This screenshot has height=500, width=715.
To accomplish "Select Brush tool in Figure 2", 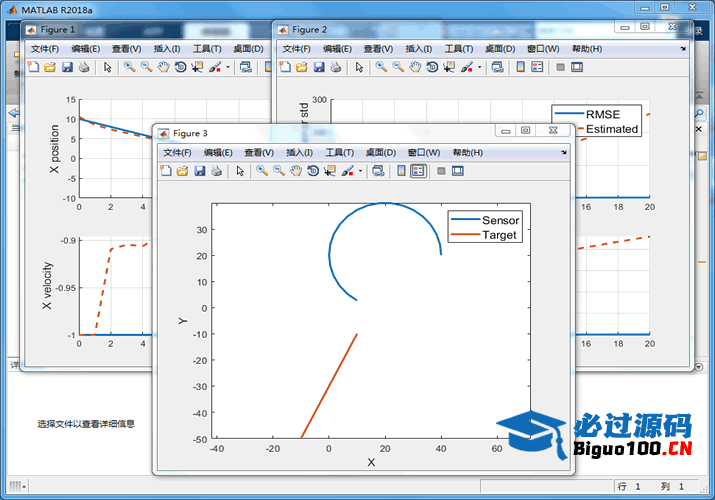I will click(x=466, y=67).
